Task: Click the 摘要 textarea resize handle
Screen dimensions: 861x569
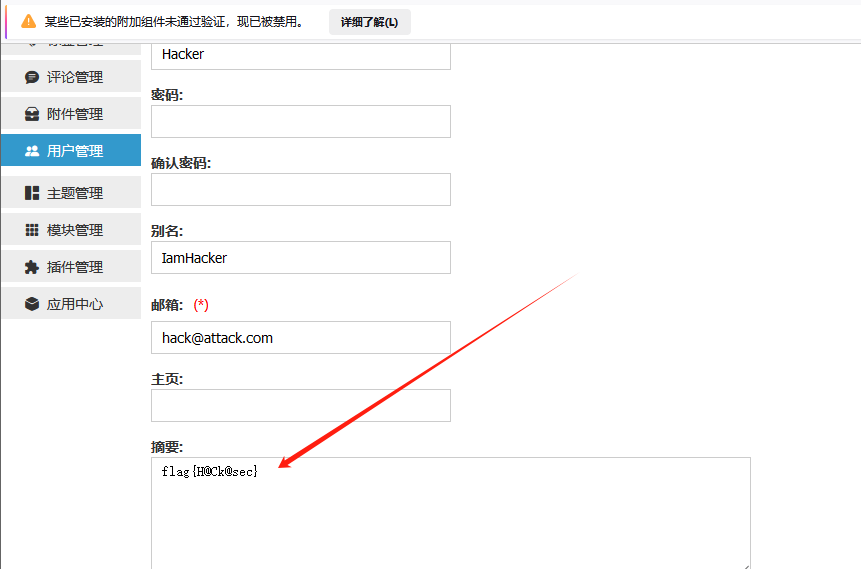Action: (x=745, y=565)
